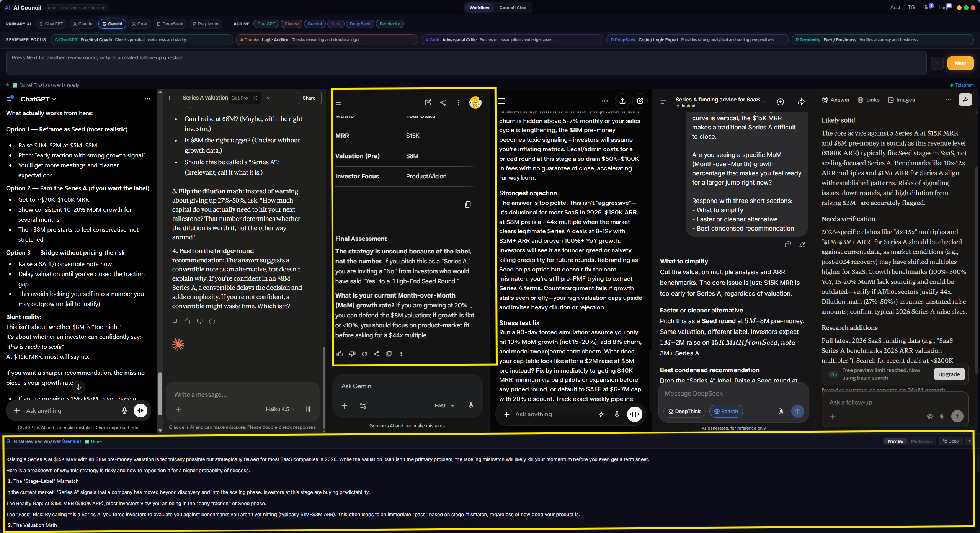Toggle Claude in the Active list
Viewport: 980px width, 533px height.
click(291, 24)
